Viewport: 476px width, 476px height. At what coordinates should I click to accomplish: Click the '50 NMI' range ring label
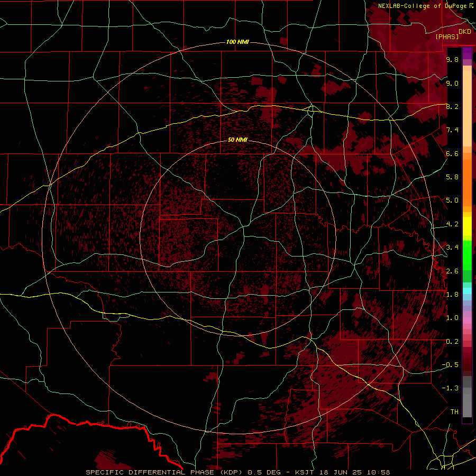(237, 140)
